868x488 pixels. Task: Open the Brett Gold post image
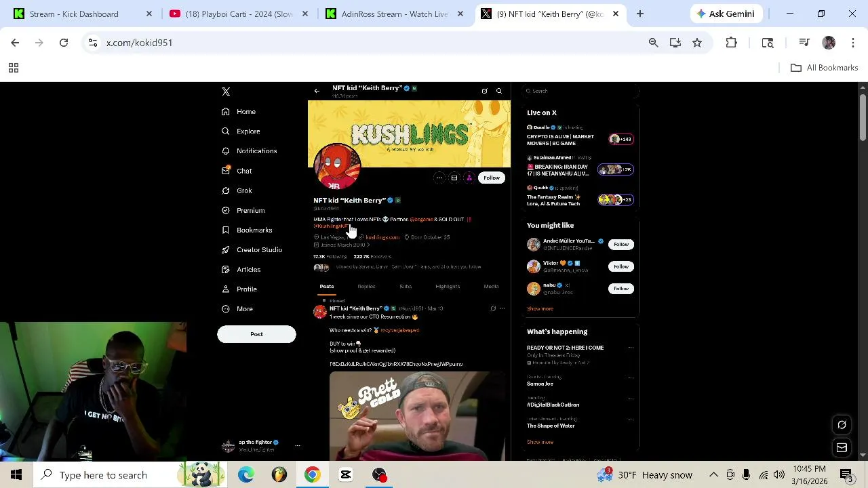tap(417, 415)
